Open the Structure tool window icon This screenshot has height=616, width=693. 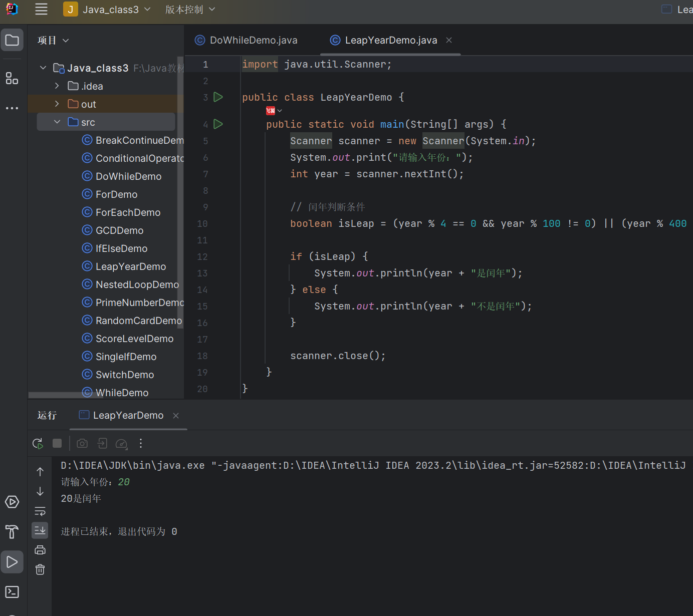tap(12, 78)
